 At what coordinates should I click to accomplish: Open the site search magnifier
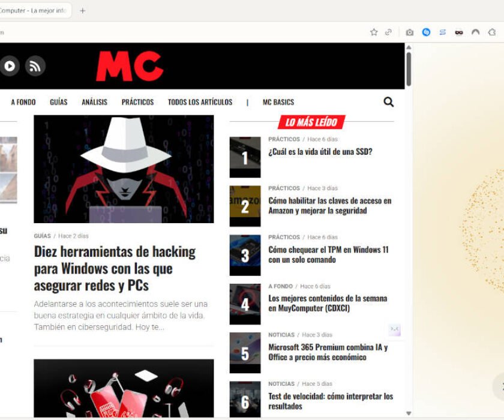click(389, 102)
